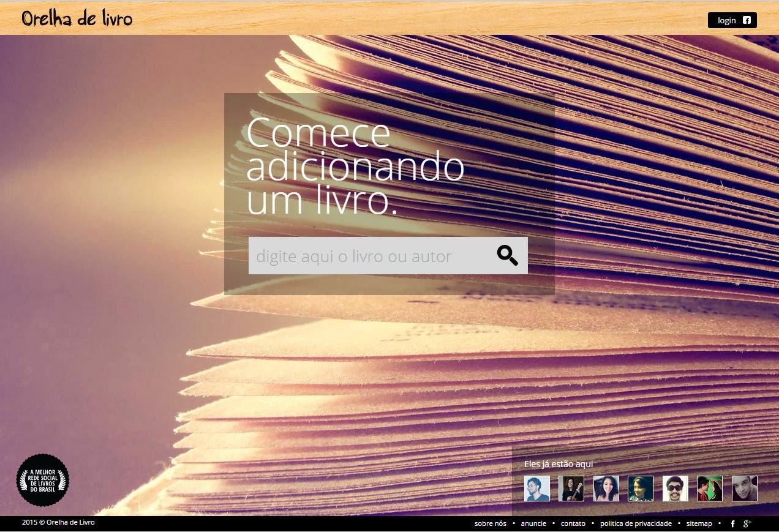Open the first user avatar with glasses
779x532 pixels.
(537, 489)
